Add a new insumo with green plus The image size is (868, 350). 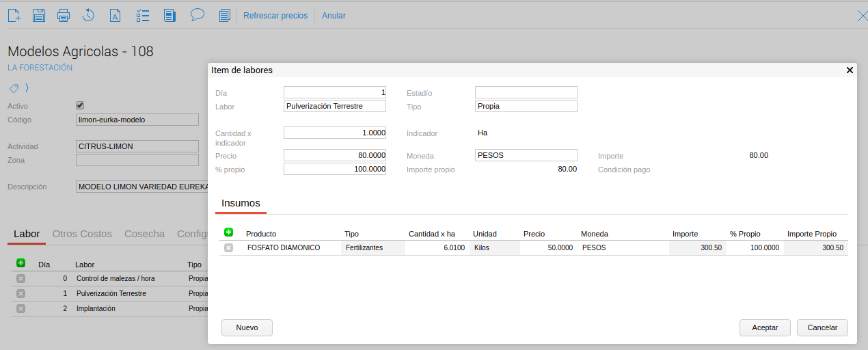point(229,232)
